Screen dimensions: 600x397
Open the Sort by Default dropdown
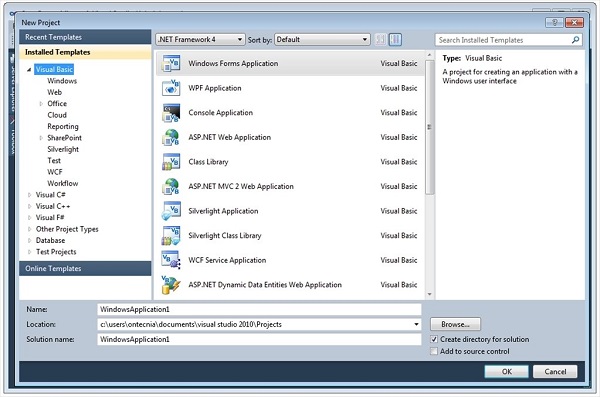click(322, 39)
